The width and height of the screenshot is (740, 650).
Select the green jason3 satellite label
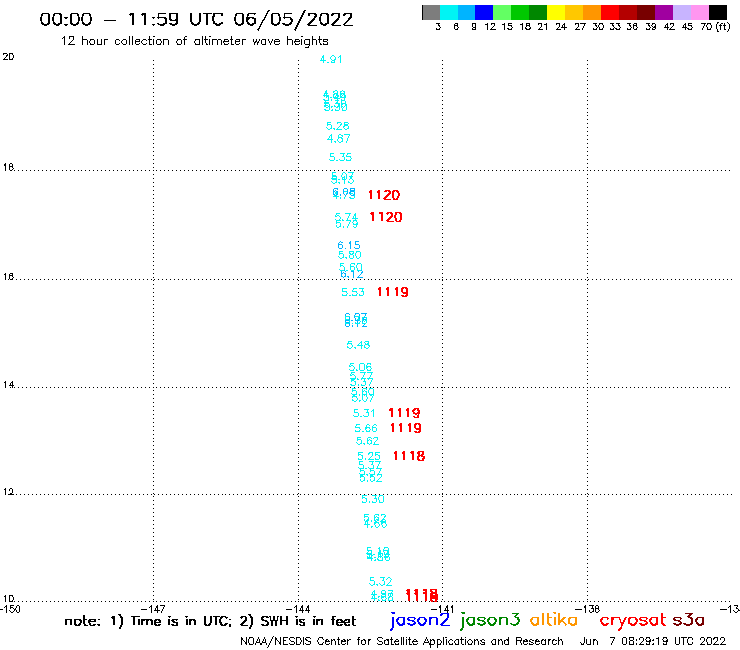pos(490,620)
